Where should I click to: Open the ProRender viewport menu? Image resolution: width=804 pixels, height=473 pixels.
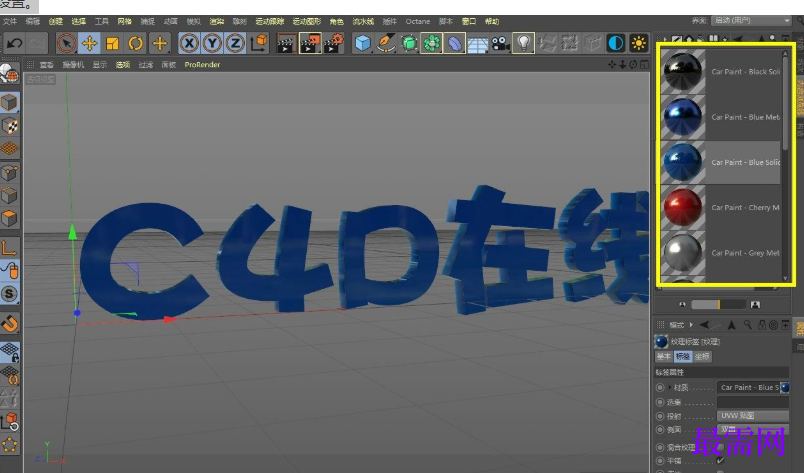point(202,65)
